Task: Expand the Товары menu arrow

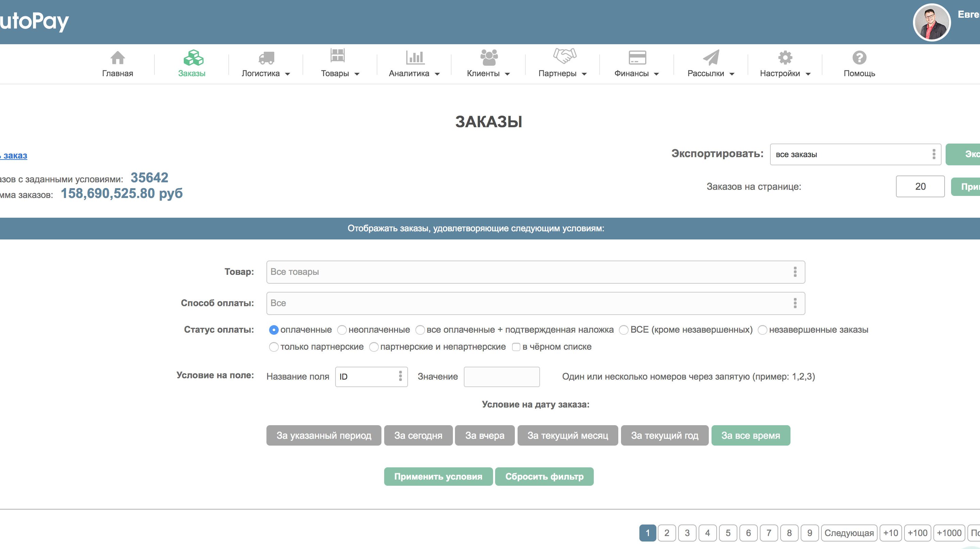Action: tap(357, 74)
